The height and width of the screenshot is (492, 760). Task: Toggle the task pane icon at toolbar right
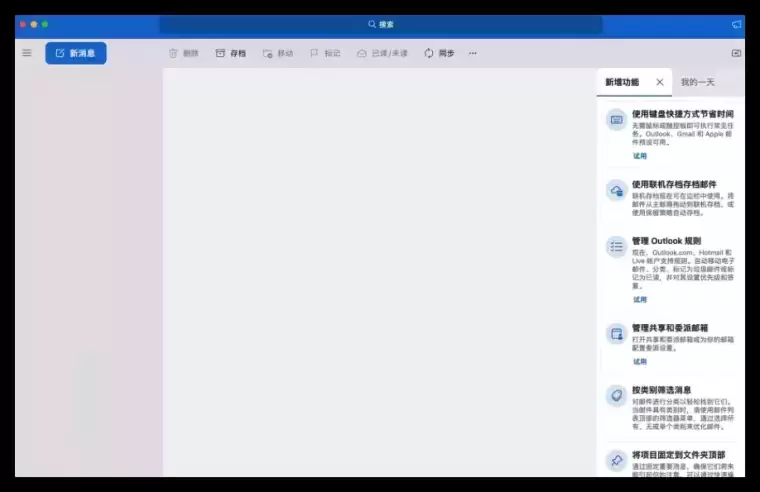pos(736,53)
